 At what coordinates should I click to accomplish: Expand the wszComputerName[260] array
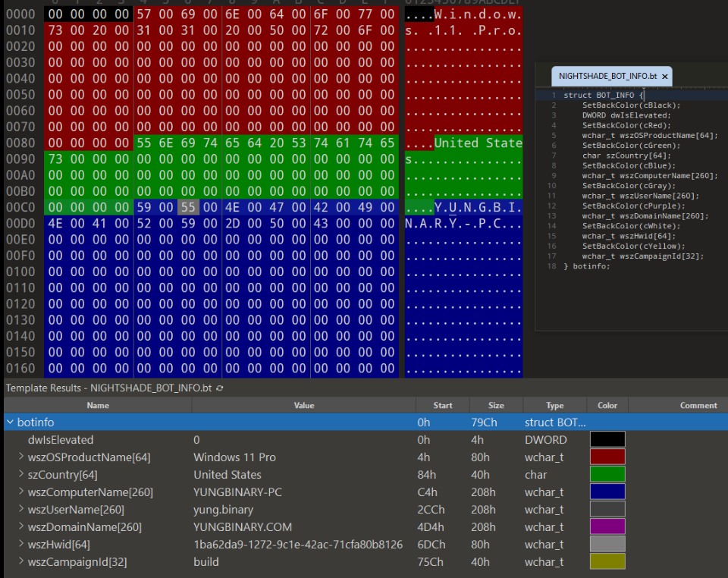[21, 492]
